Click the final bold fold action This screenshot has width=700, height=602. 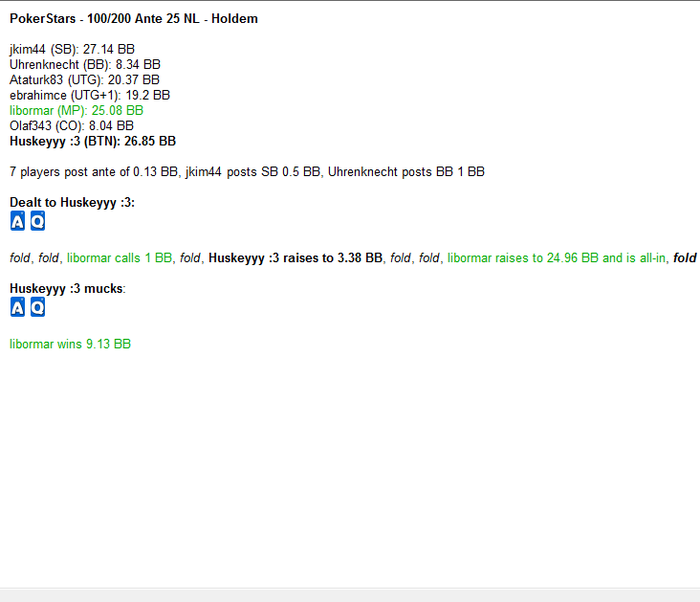pyautogui.click(x=685, y=258)
